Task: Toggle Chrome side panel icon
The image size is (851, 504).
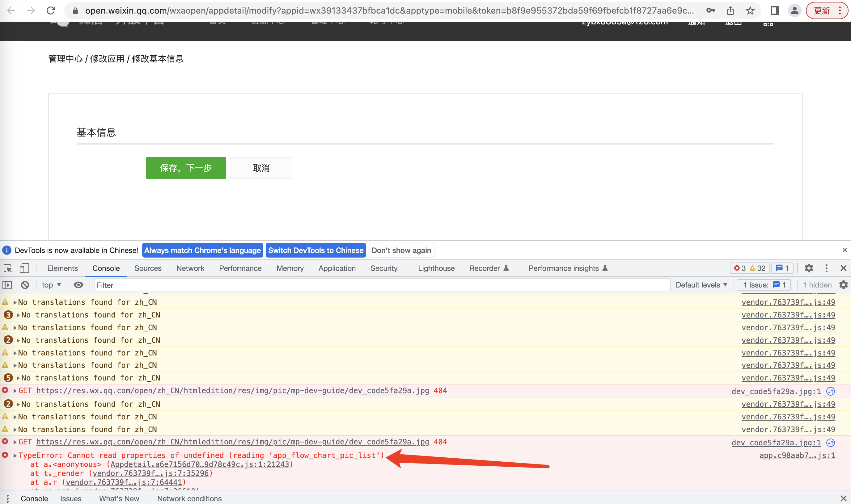Action: [775, 10]
